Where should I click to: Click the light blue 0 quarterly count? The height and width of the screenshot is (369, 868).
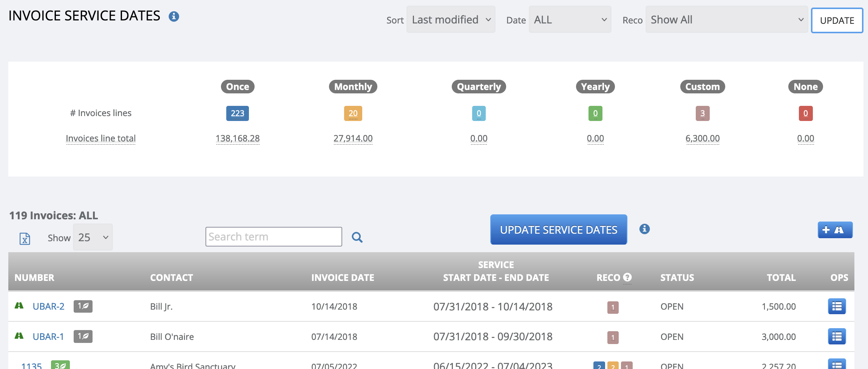[479, 113]
